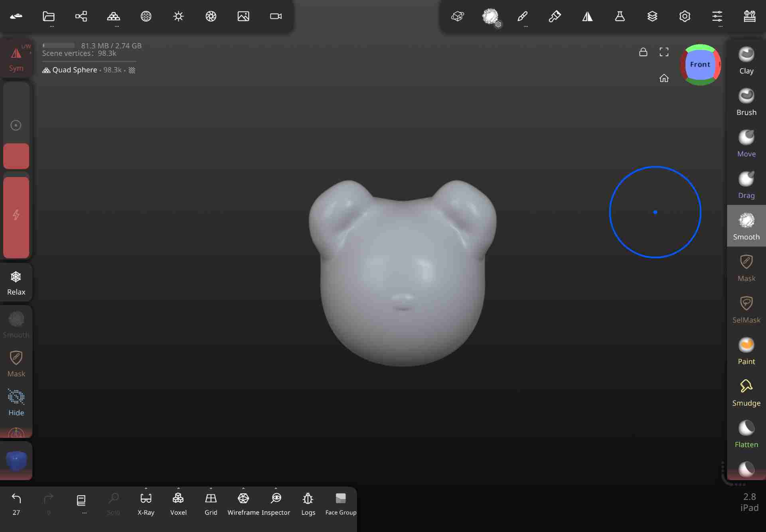Select the Mask tool in right toolbar
The width and height of the screenshot is (766, 532).
pyautogui.click(x=746, y=268)
